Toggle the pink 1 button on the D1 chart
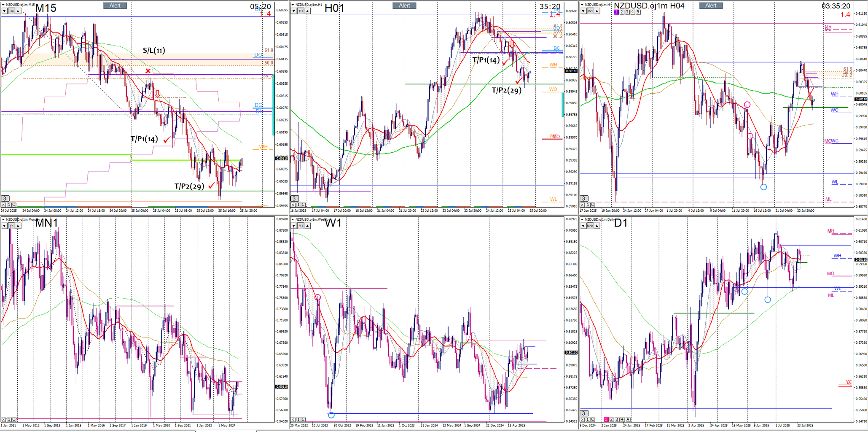 (606, 419)
